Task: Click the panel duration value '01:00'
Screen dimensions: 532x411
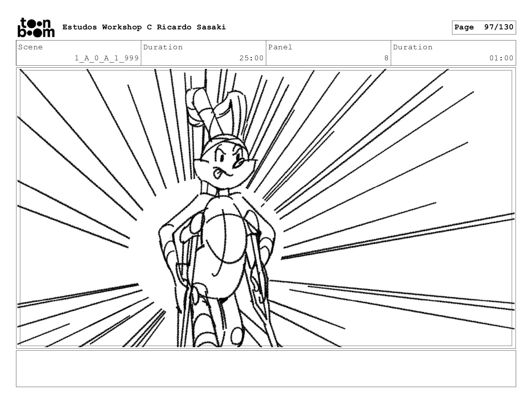Action: point(501,58)
